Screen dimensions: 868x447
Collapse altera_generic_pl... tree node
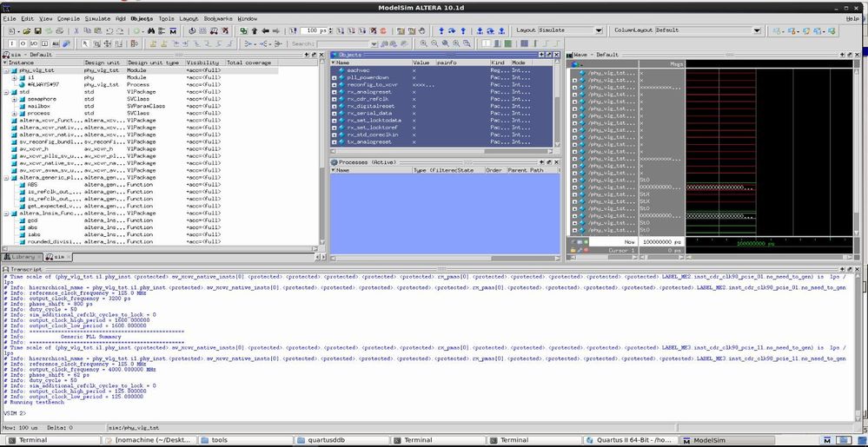6,178
